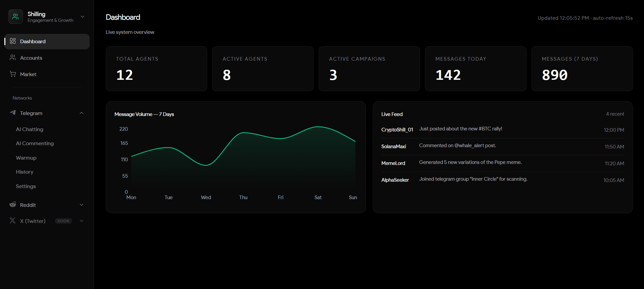Click the SOON badge next to X (Twitter)
This screenshot has height=289, width=644.
click(63, 221)
